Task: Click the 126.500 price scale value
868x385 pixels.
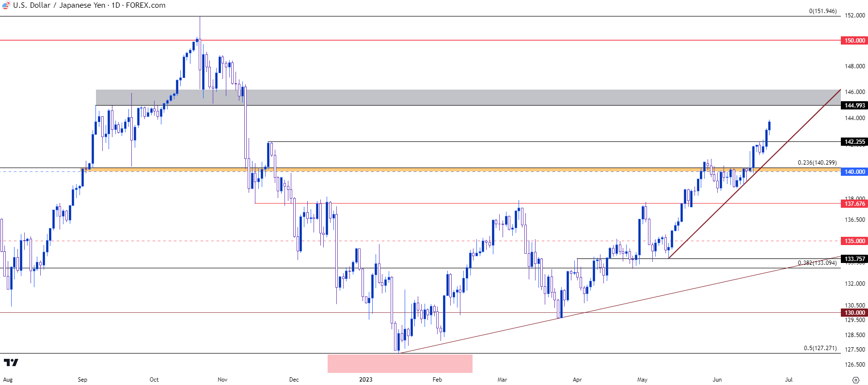Action: pyautogui.click(x=855, y=365)
